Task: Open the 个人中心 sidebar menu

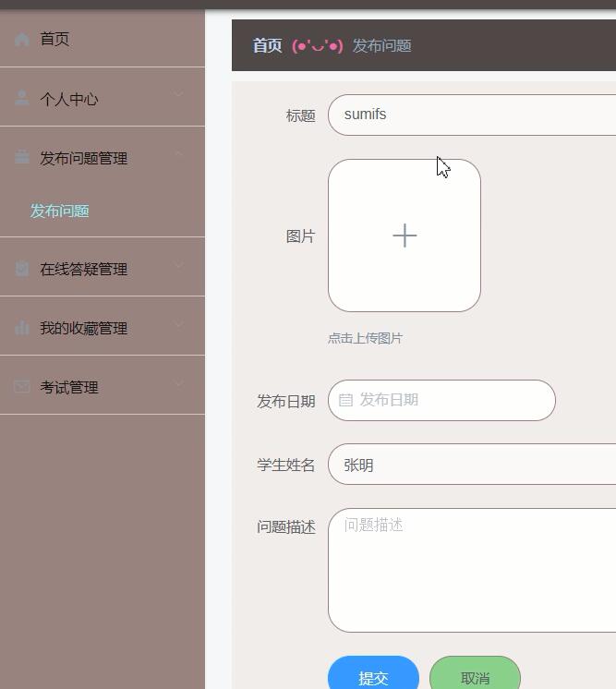Action: [103, 97]
